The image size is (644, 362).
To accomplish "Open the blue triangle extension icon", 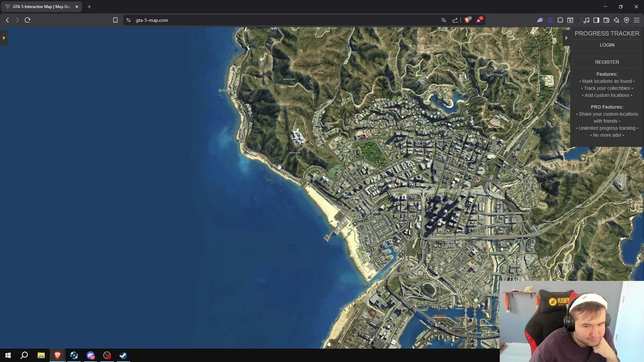I will pyautogui.click(x=550, y=20).
